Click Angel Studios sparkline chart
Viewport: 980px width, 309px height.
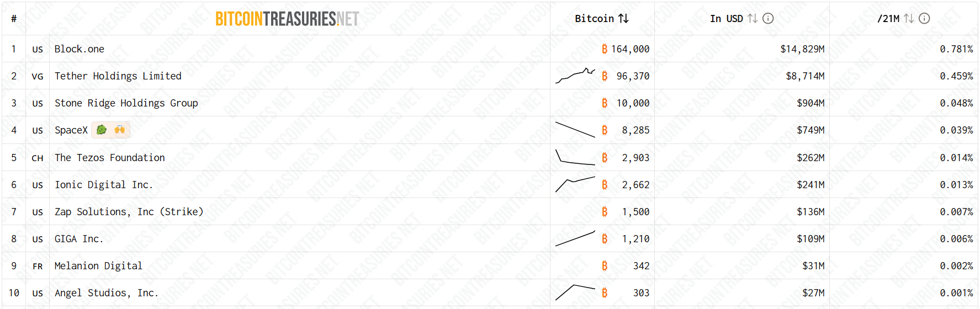[575, 292]
